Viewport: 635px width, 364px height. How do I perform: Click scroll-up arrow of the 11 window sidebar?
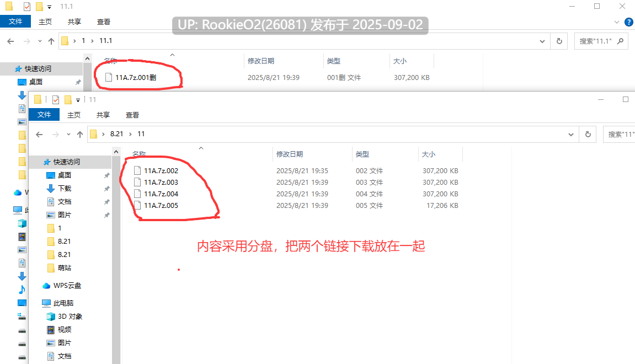point(116,152)
